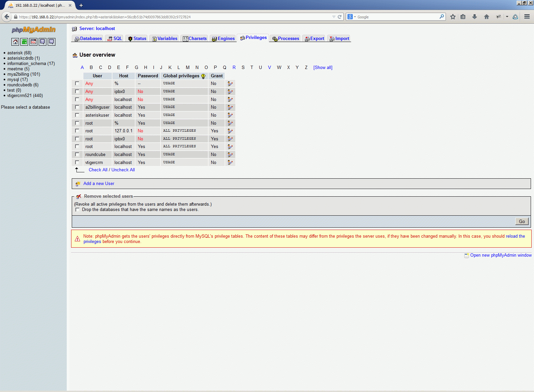534x392 pixels.
Task: Open the mya2billing (101) database
Action: coord(24,74)
